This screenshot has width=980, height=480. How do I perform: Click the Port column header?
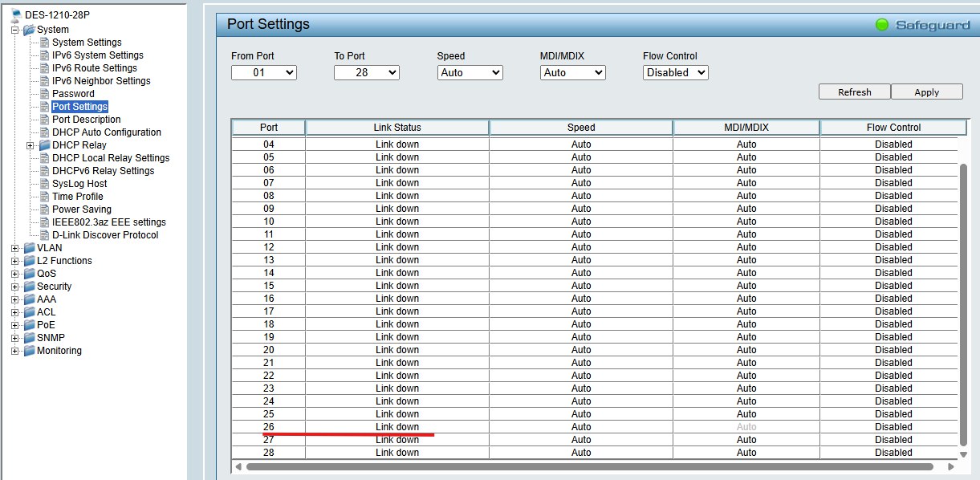pyautogui.click(x=269, y=128)
